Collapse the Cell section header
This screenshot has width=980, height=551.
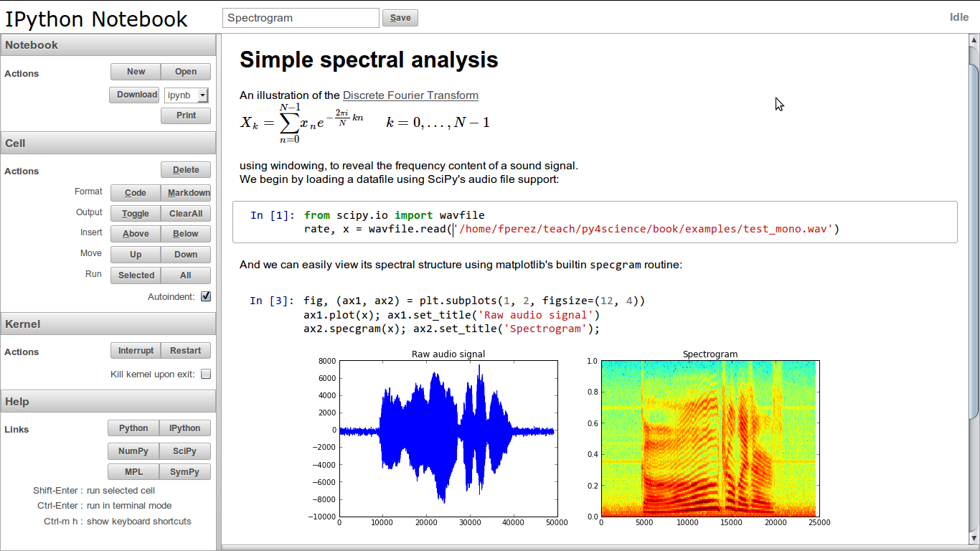coord(108,143)
